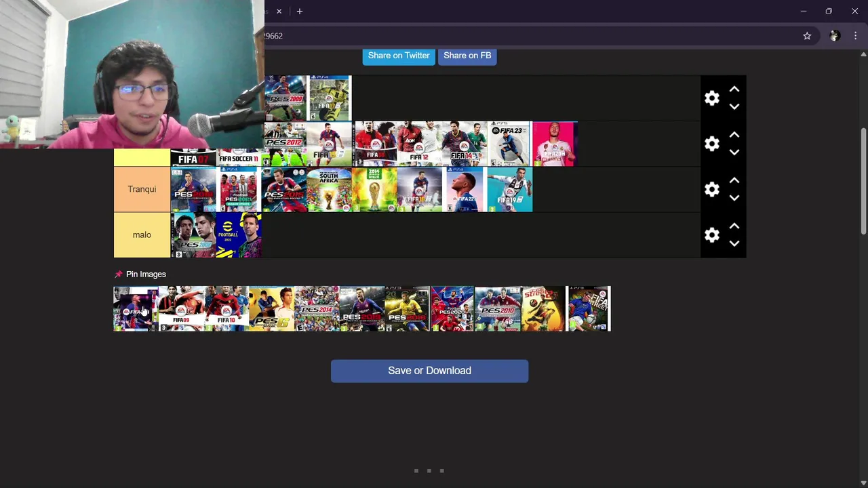Move the FIFA 17 row down
Screen dimensions: 868x488
pos(734,107)
